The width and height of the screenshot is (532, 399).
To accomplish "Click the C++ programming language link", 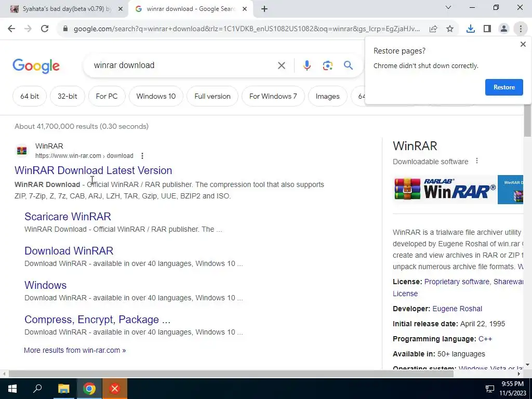I will (485, 339).
